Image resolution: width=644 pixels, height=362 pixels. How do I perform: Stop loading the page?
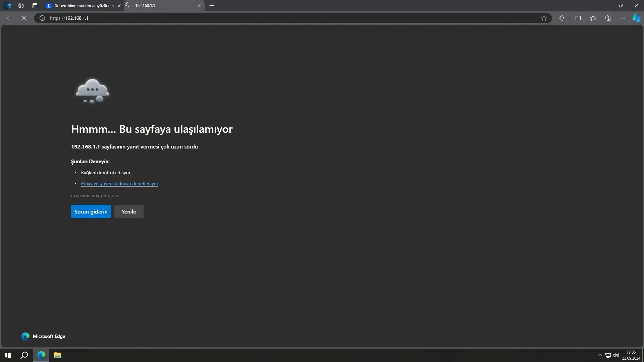24,18
